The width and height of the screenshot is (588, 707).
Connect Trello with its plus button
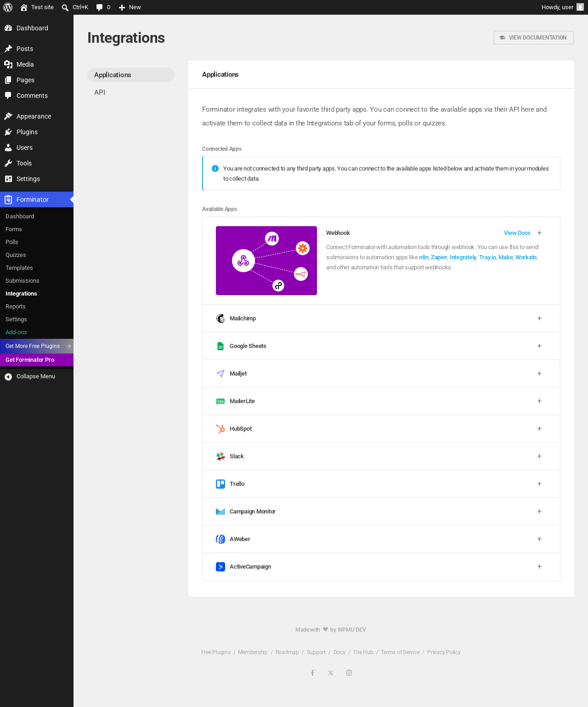(x=539, y=484)
